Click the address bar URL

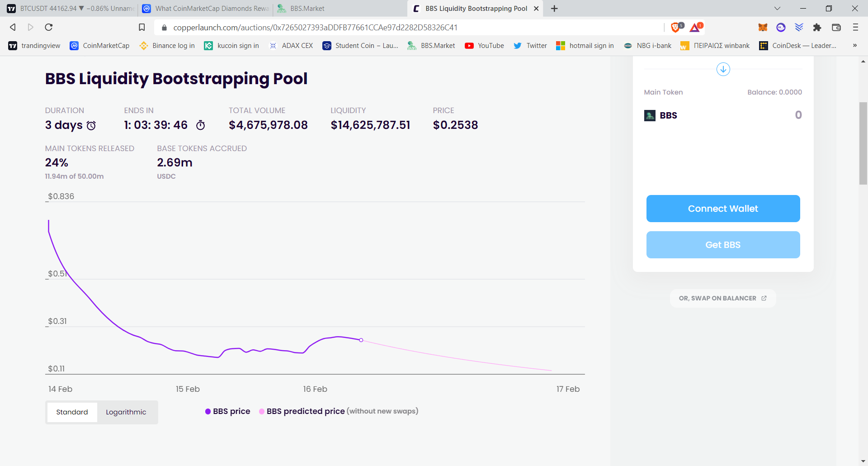[x=315, y=28]
